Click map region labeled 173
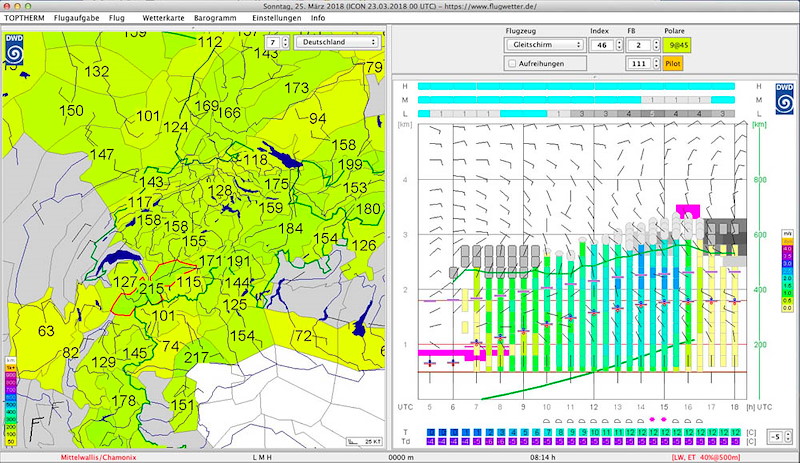Image resolution: width=800 pixels, height=463 pixels. [x=296, y=88]
